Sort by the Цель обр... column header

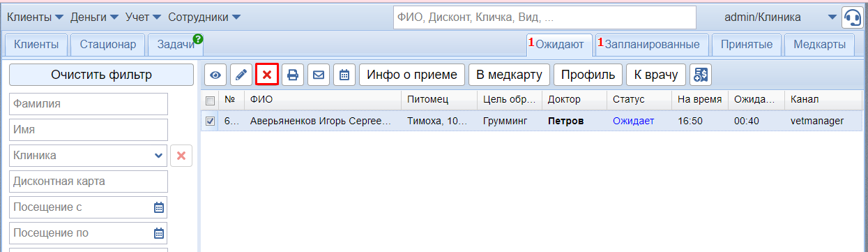click(x=510, y=101)
